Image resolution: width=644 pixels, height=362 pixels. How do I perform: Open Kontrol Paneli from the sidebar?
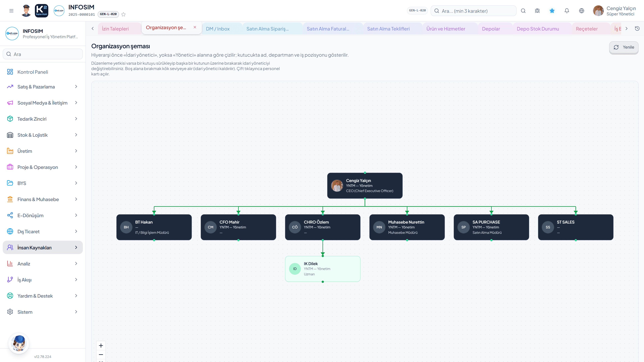tap(43, 72)
